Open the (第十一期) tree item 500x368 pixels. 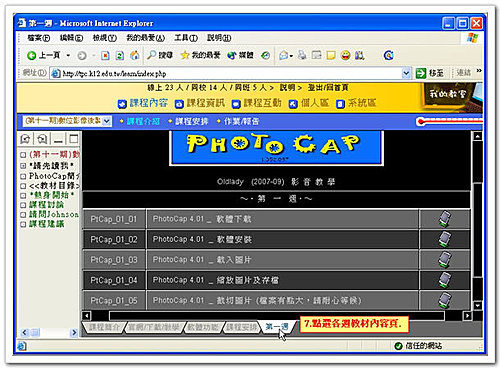coord(54,155)
